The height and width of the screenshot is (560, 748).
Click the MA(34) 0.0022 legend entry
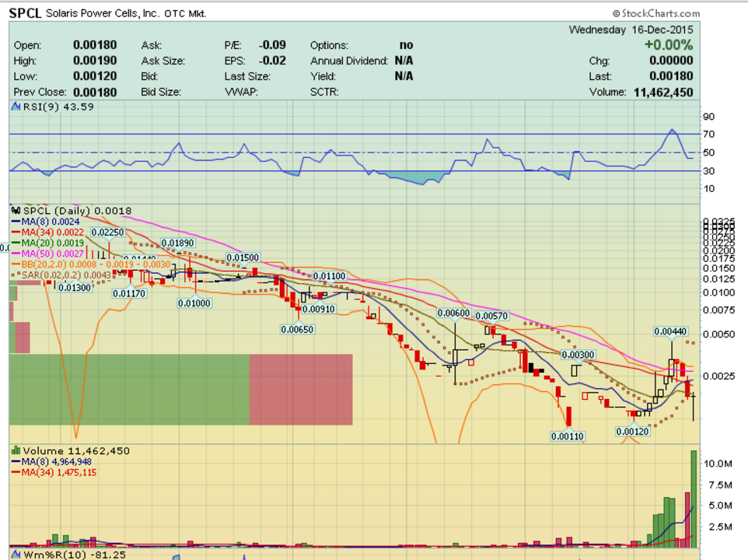click(x=47, y=233)
